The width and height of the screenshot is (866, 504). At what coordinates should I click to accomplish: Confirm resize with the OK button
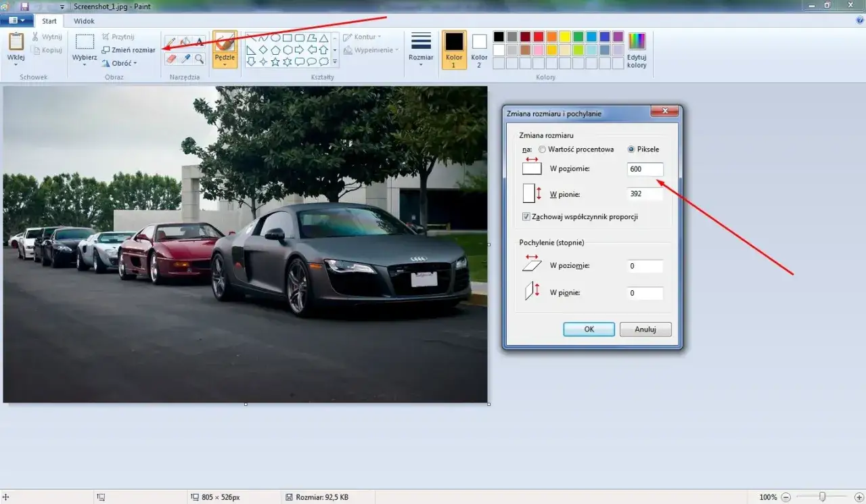(589, 329)
